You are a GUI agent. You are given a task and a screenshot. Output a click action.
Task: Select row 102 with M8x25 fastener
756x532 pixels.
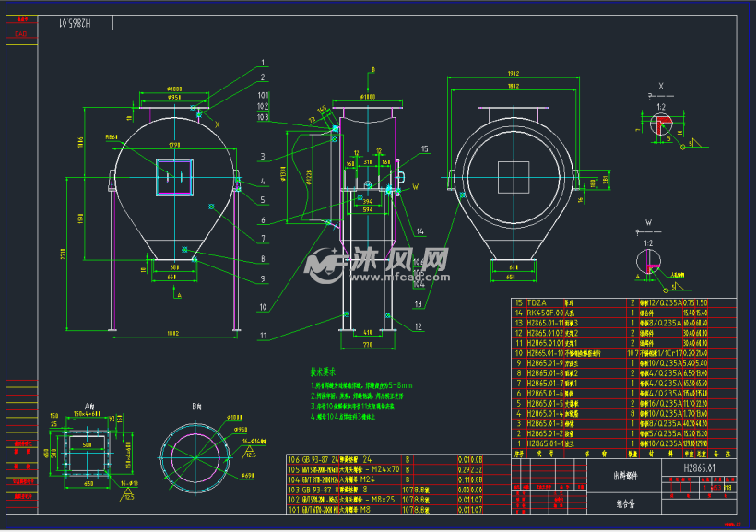369,499
